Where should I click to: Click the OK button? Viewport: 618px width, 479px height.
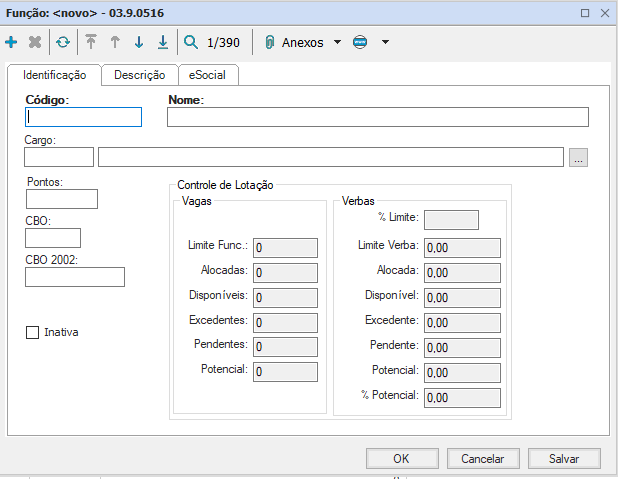[x=401, y=458]
